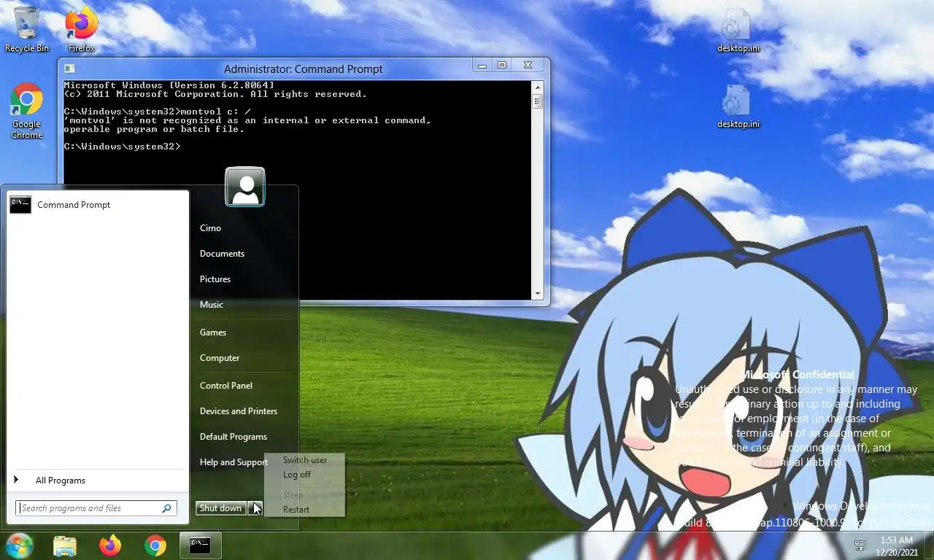The height and width of the screenshot is (560, 934).
Task: Click the Command Prompt scrollbar thumb
Action: point(538,102)
